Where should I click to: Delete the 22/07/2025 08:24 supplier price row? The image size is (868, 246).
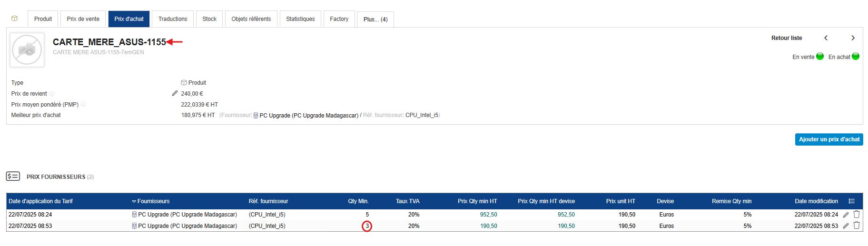[857, 214]
